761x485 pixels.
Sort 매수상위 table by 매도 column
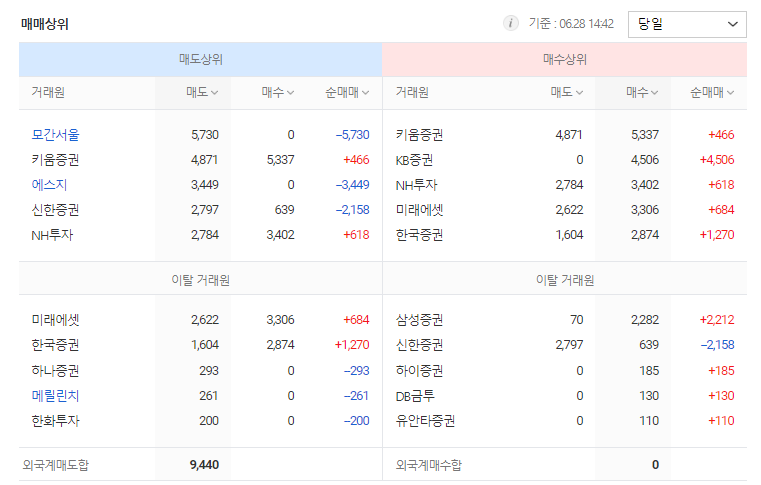566,92
